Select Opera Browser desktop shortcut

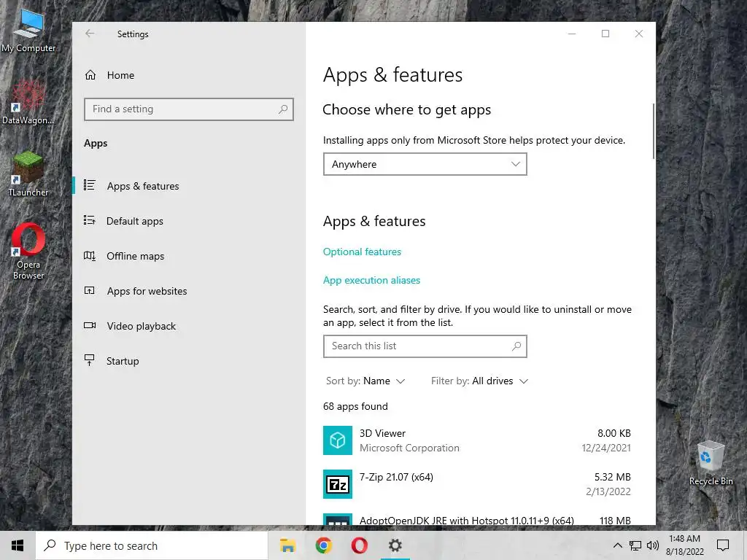click(x=28, y=252)
